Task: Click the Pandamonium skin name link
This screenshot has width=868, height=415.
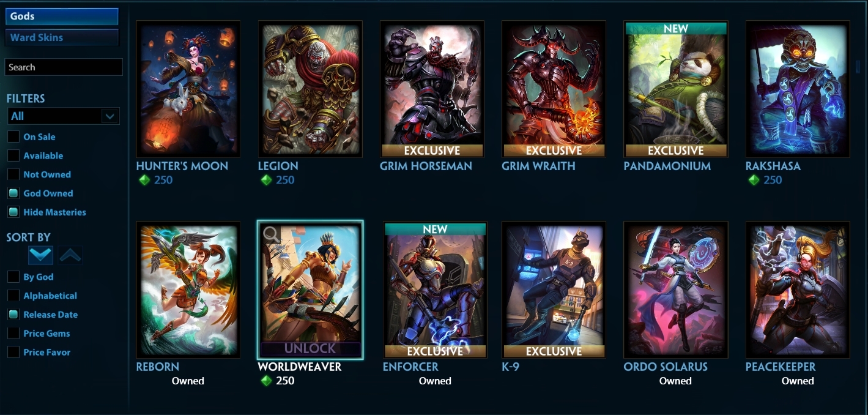Action: click(x=667, y=166)
